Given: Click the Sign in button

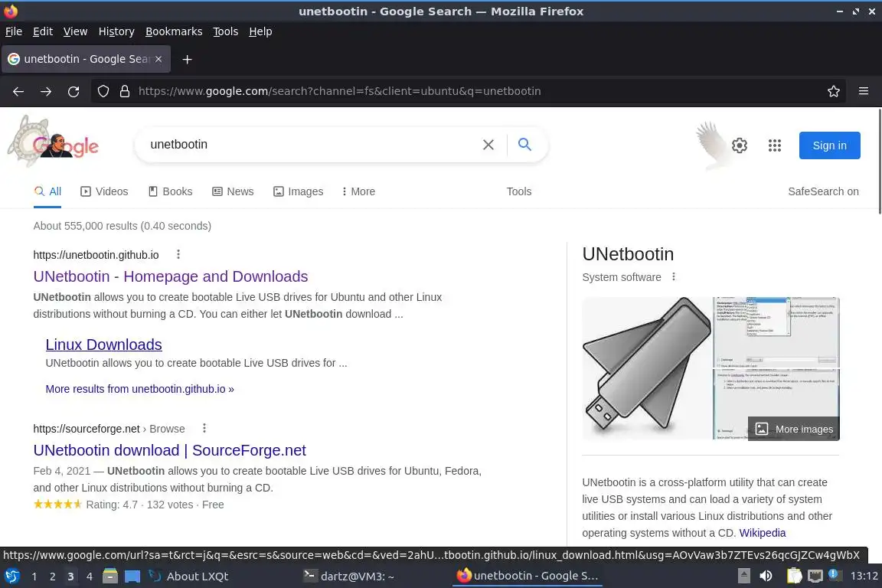Looking at the screenshot, I should [829, 145].
